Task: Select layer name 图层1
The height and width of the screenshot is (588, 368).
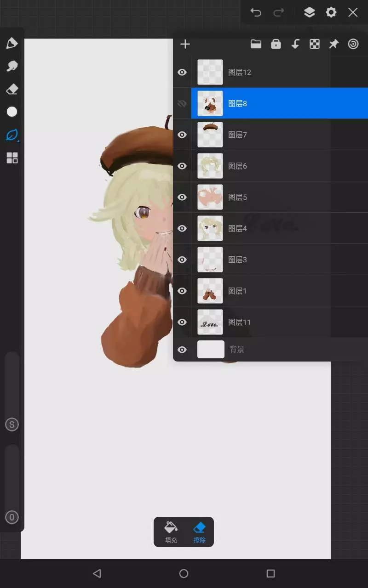Action: coord(238,291)
